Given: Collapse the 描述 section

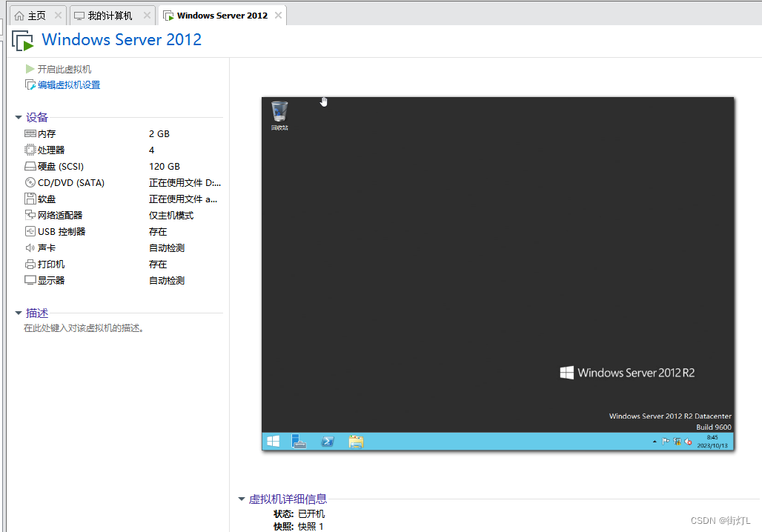Looking at the screenshot, I should [x=19, y=313].
